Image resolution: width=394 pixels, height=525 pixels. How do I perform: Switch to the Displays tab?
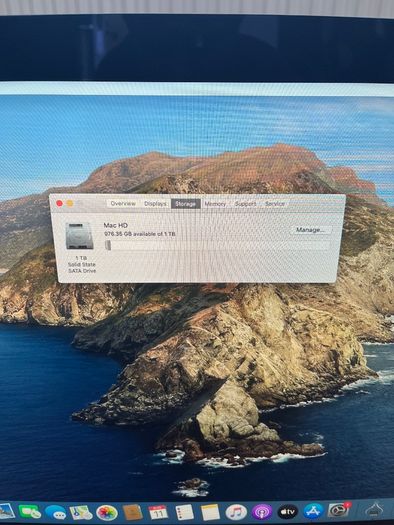pyautogui.click(x=155, y=204)
